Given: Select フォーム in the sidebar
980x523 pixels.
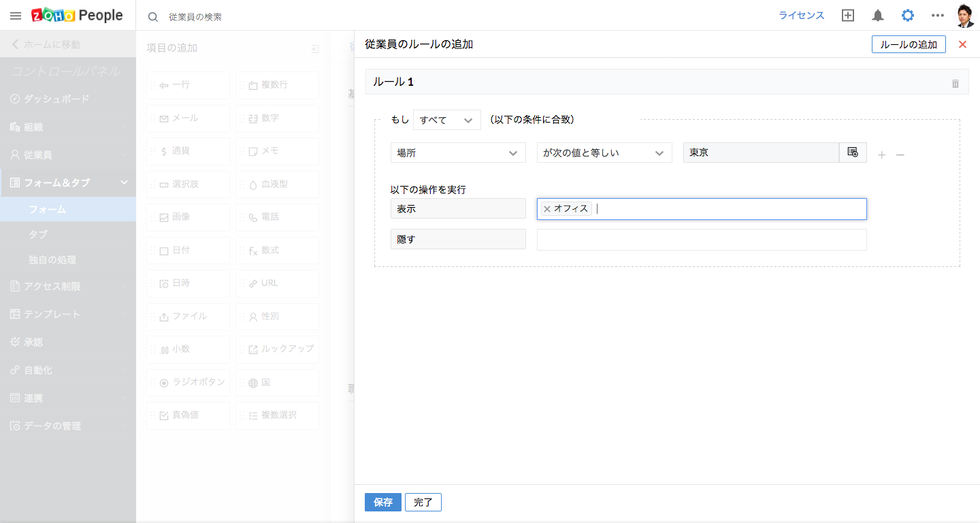Looking at the screenshot, I should point(48,209).
